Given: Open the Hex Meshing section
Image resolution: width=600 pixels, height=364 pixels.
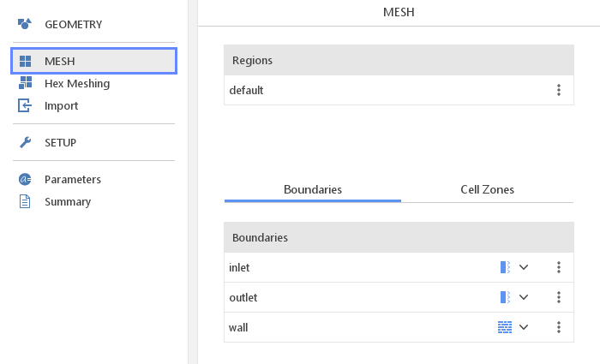Looking at the screenshot, I should pyautogui.click(x=77, y=83).
